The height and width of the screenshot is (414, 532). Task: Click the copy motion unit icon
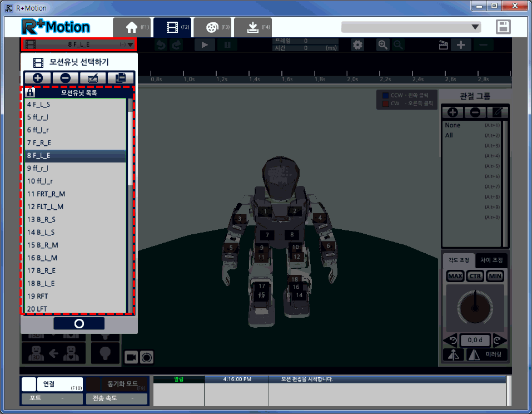tap(120, 78)
